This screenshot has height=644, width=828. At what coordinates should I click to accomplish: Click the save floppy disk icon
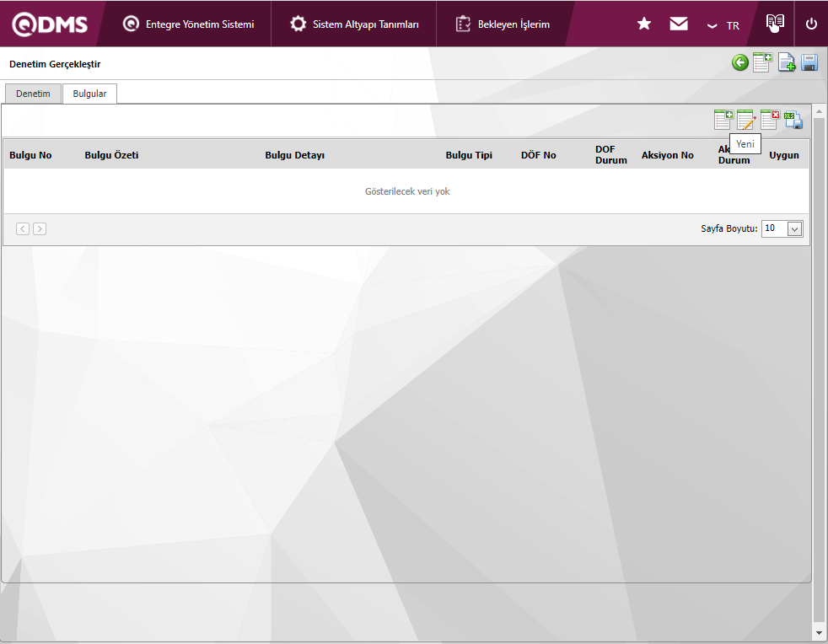pos(809,62)
